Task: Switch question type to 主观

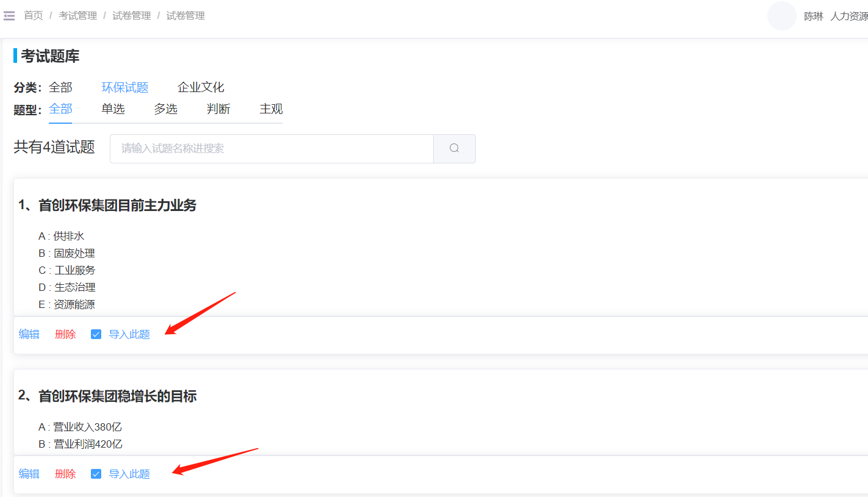Action: [x=271, y=109]
